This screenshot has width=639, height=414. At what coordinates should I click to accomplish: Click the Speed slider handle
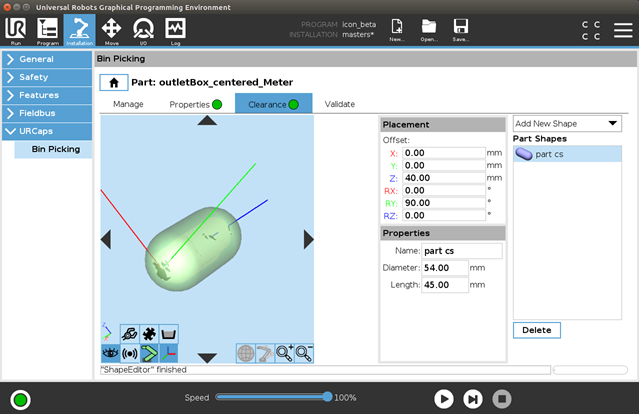coord(327,397)
